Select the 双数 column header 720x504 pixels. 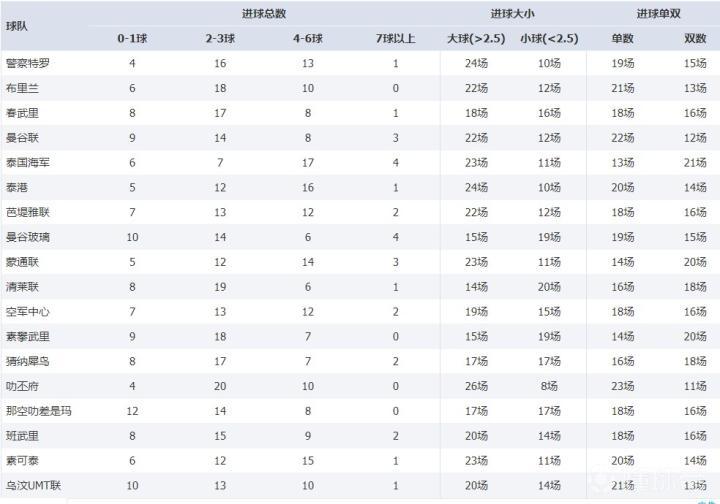(x=696, y=39)
